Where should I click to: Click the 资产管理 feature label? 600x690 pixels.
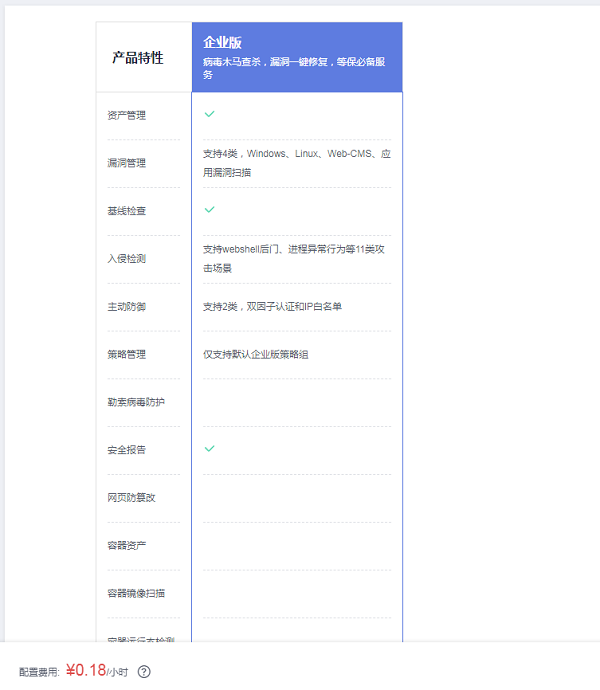[x=127, y=115]
